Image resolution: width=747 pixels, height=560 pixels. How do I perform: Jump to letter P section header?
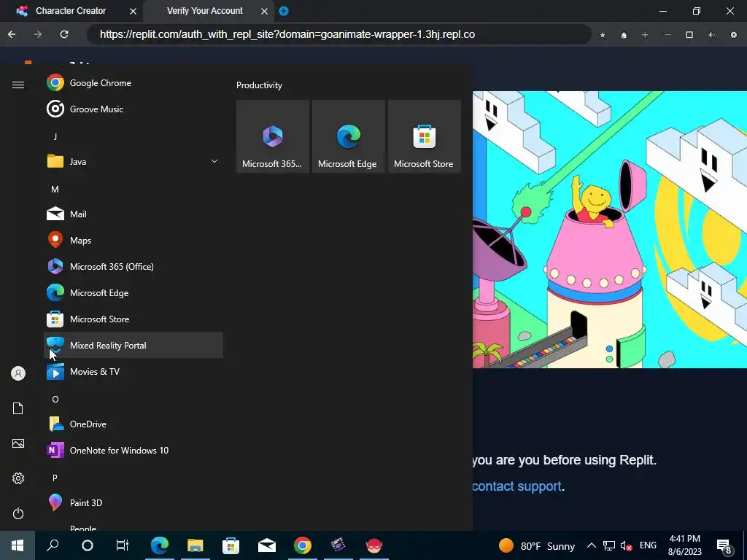pyautogui.click(x=55, y=478)
